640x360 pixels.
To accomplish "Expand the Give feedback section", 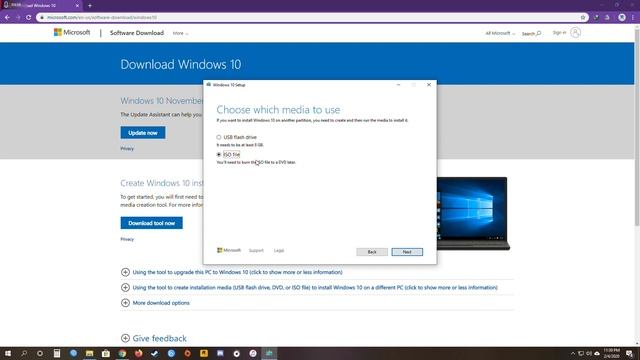I will tap(154, 338).
